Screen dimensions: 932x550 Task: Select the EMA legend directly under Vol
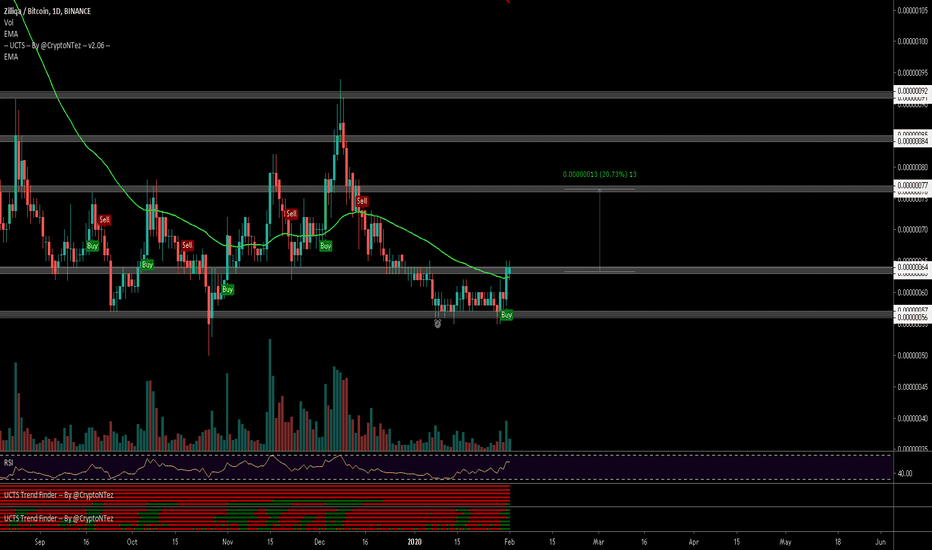[11, 34]
